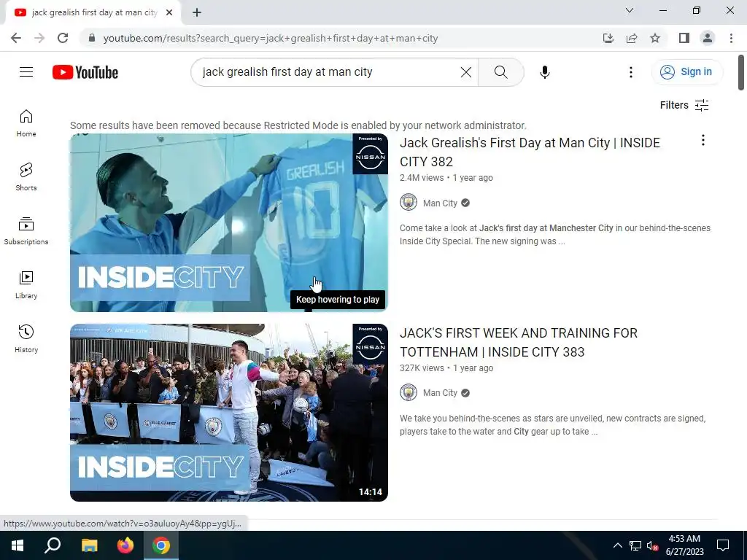Close the jack grealish YouTube tab
This screenshot has width=747, height=560.
(x=169, y=12)
